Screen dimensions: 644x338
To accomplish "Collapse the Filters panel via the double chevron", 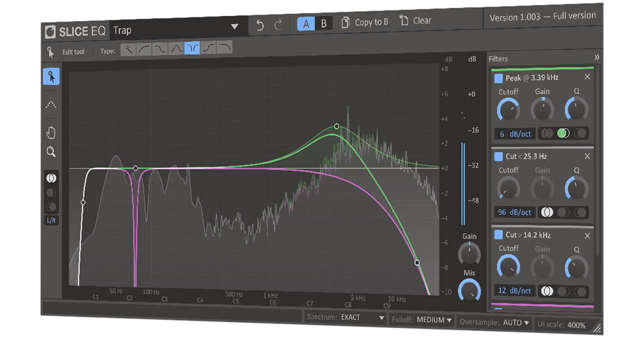I will [597, 57].
